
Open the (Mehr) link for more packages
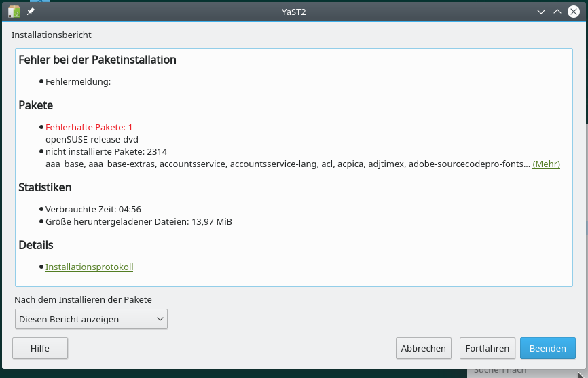coord(546,164)
